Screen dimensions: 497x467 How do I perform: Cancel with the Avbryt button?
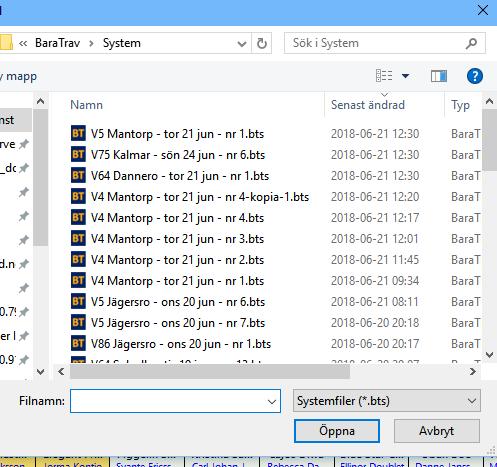tap(437, 431)
